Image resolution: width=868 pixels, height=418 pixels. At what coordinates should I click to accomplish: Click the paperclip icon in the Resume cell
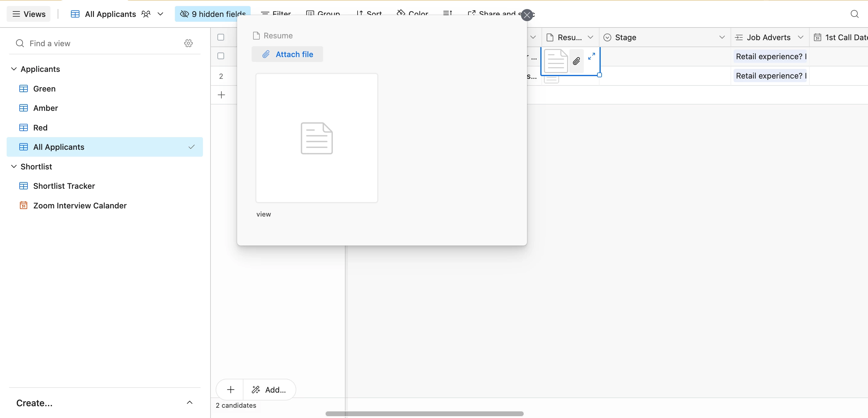click(576, 61)
